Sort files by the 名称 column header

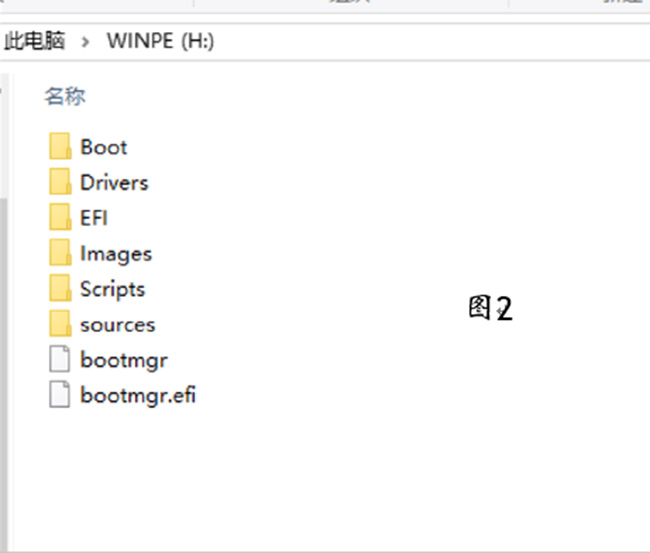click(x=64, y=96)
